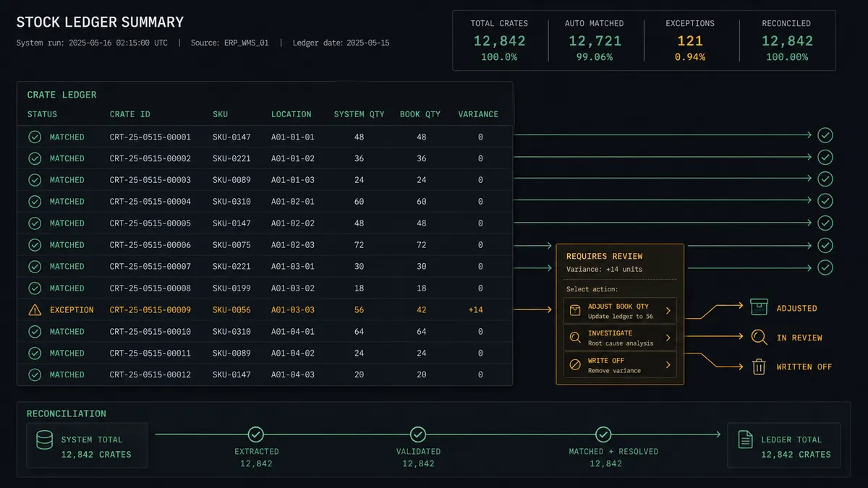The height and width of the screenshot is (488, 868).
Task: Click the document icon in Ledger Total card
Action: click(744, 440)
